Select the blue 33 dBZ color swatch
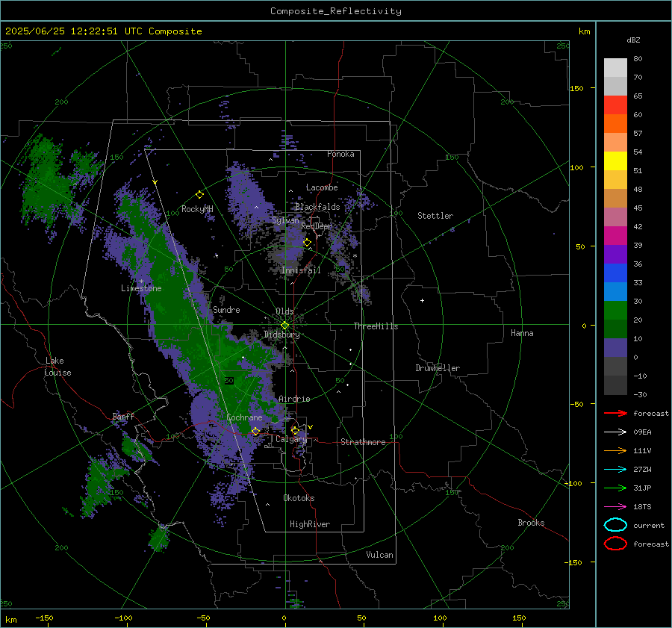 tap(615, 273)
